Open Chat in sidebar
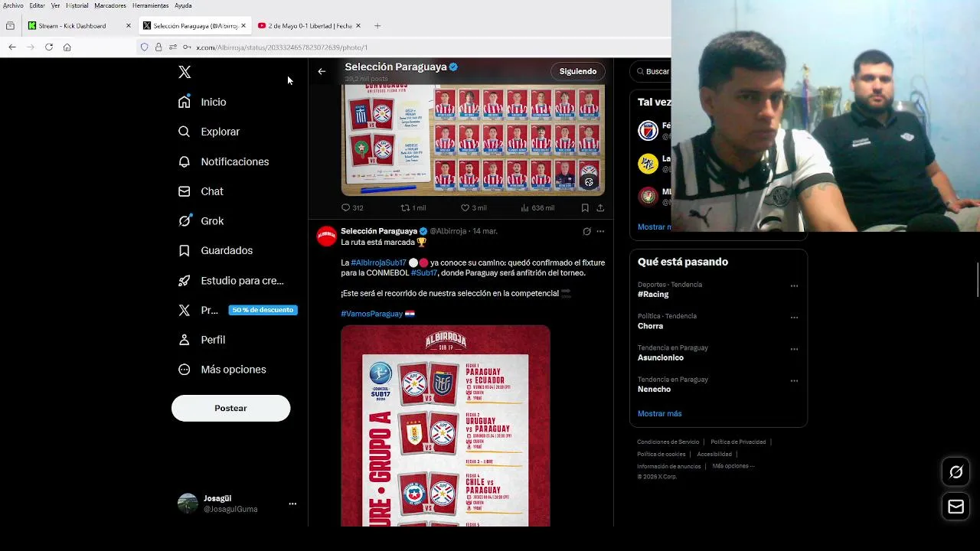The image size is (980, 551). (201, 191)
